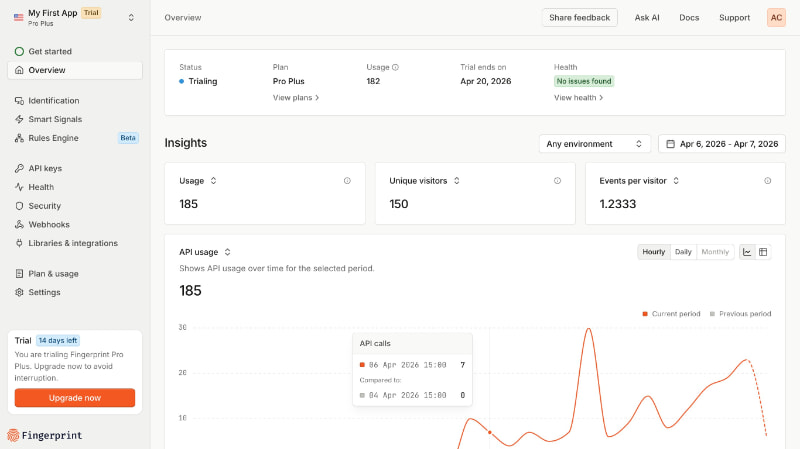800x449 pixels.
Task: Click the API keys key icon
Action: coord(19,168)
